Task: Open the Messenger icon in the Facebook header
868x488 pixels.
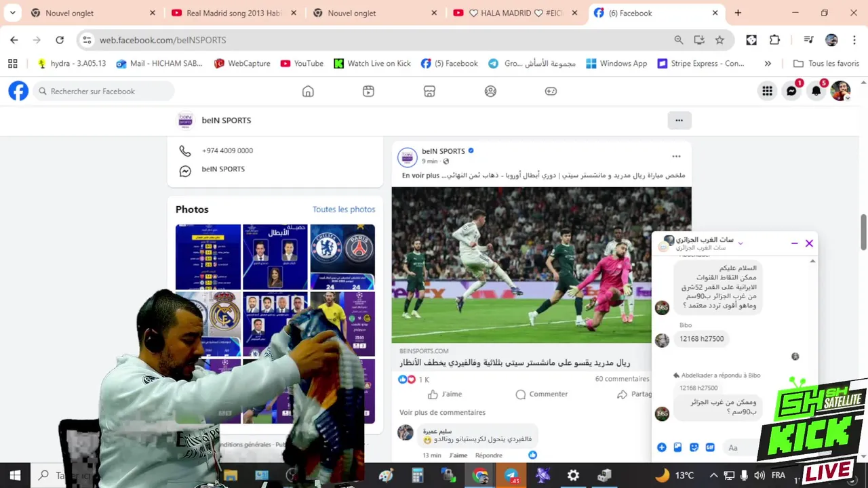Action: click(x=791, y=91)
